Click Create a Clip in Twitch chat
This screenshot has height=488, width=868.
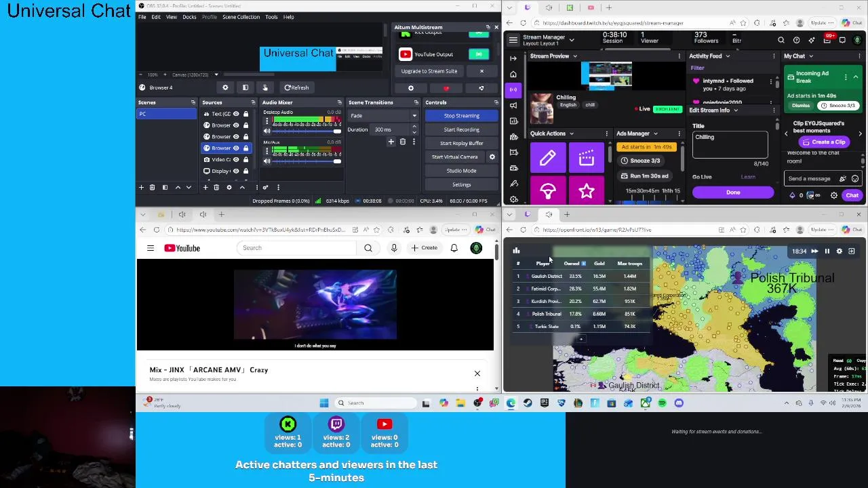click(x=823, y=142)
